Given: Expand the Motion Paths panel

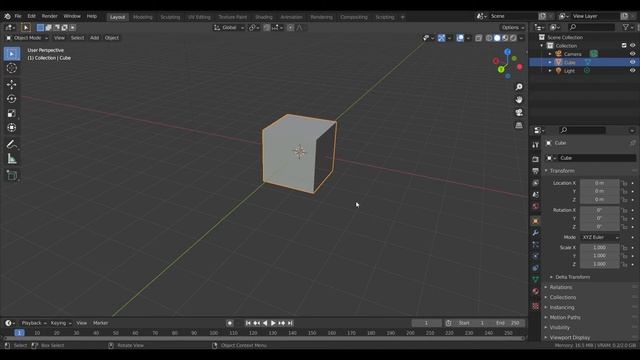Looking at the screenshot, I should click(x=562, y=318).
